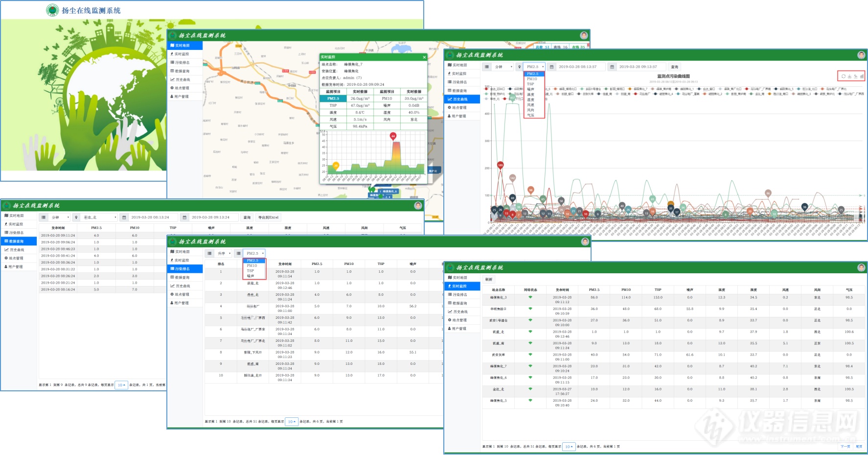The image size is (868, 455).
Task: Click the logo on the 扬尘在线监测系统 login page
Action: 52,10
